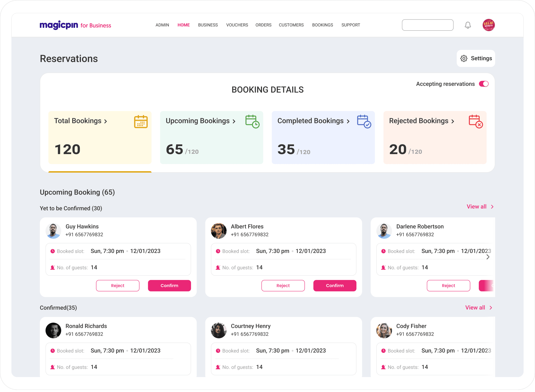The image size is (535, 392).
Task: Expand the Total Bookings chevron
Action: [x=106, y=121]
